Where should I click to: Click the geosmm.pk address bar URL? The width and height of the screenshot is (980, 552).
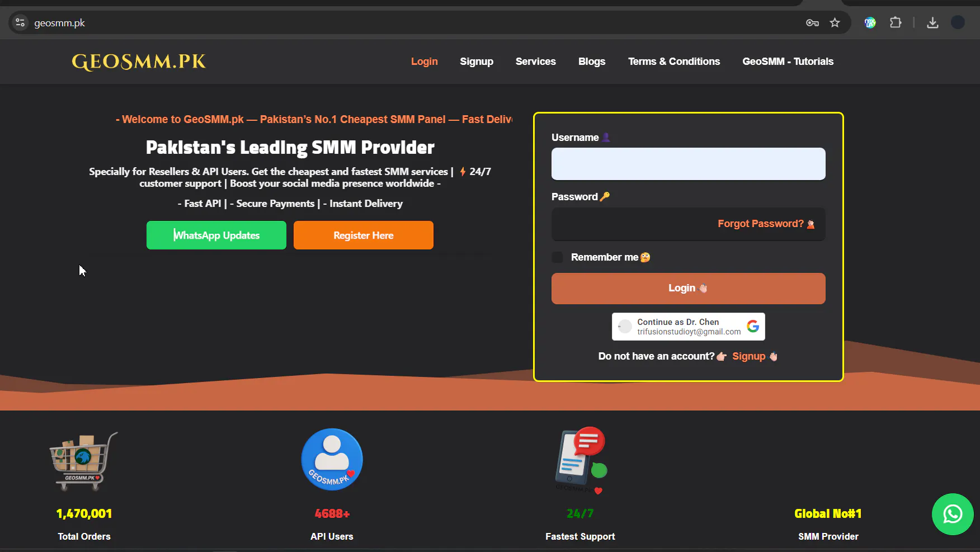pos(60,23)
